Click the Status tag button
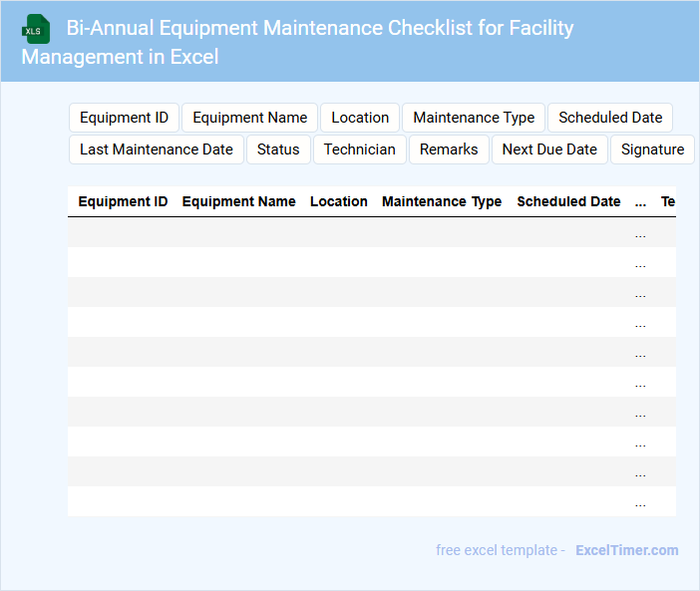 pos(278,149)
